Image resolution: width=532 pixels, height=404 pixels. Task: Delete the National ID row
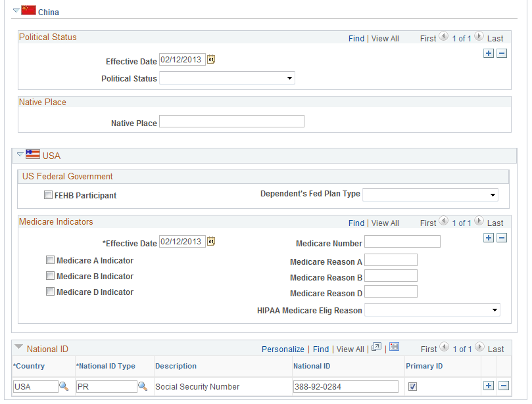[x=504, y=386]
